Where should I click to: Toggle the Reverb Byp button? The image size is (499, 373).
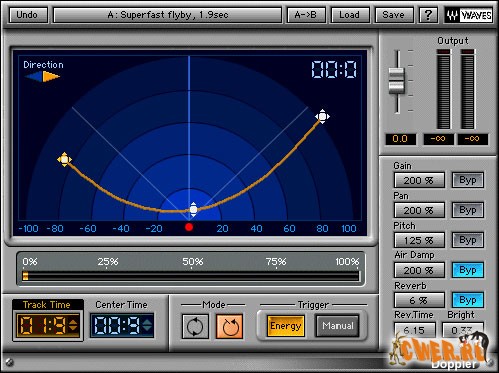click(468, 300)
